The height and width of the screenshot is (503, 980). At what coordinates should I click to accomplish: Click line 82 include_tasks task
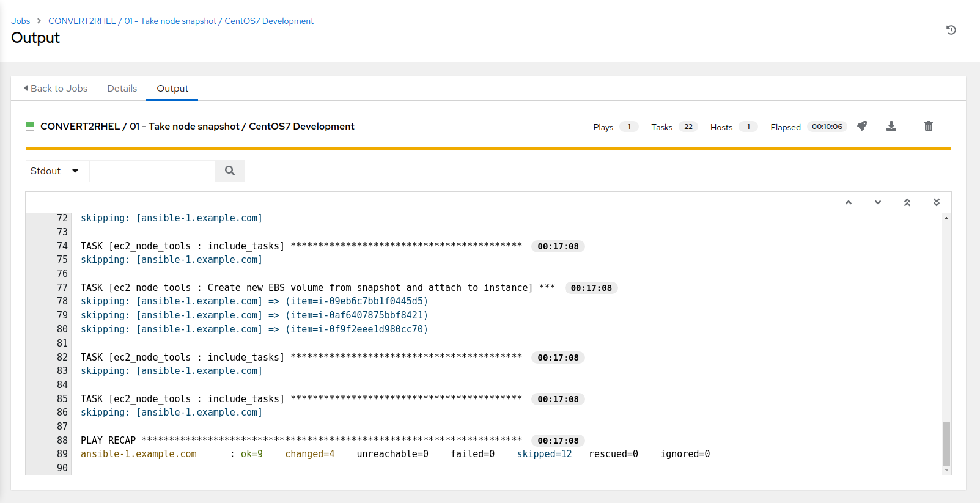point(301,358)
